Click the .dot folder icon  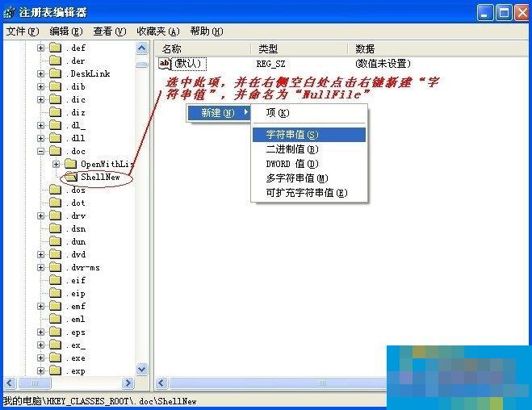click(x=56, y=203)
